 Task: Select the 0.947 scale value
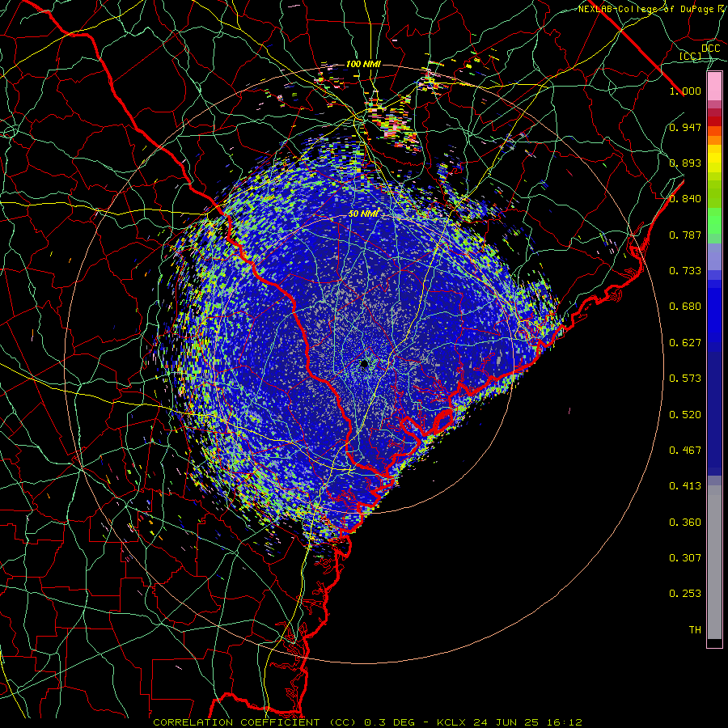pyautogui.click(x=685, y=127)
